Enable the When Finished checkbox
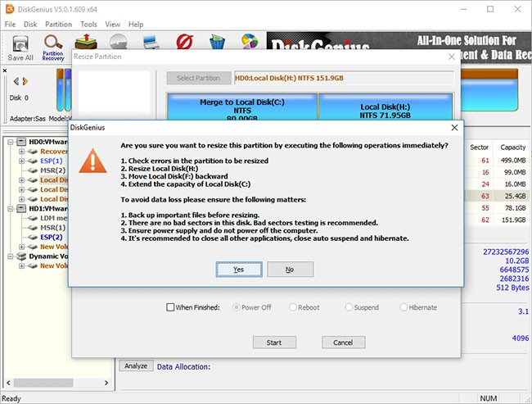The image size is (532, 404). (x=170, y=307)
